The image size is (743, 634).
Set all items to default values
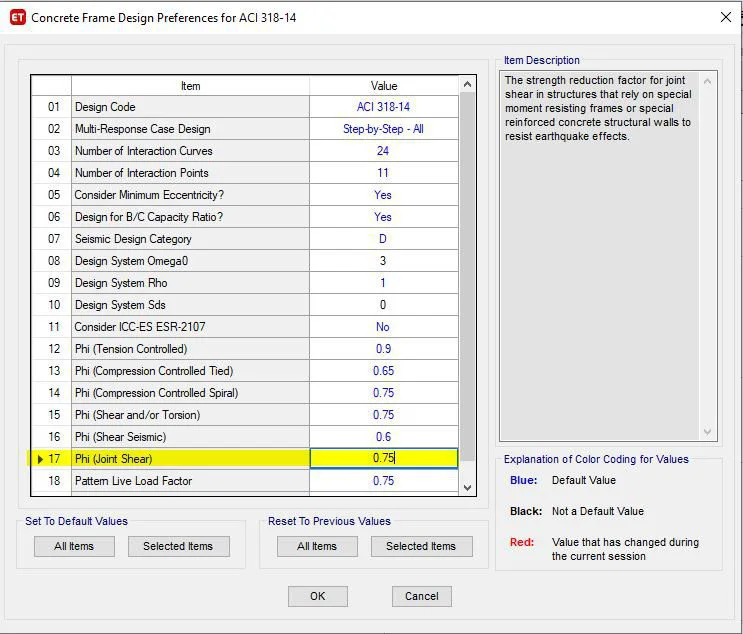(74, 546)
